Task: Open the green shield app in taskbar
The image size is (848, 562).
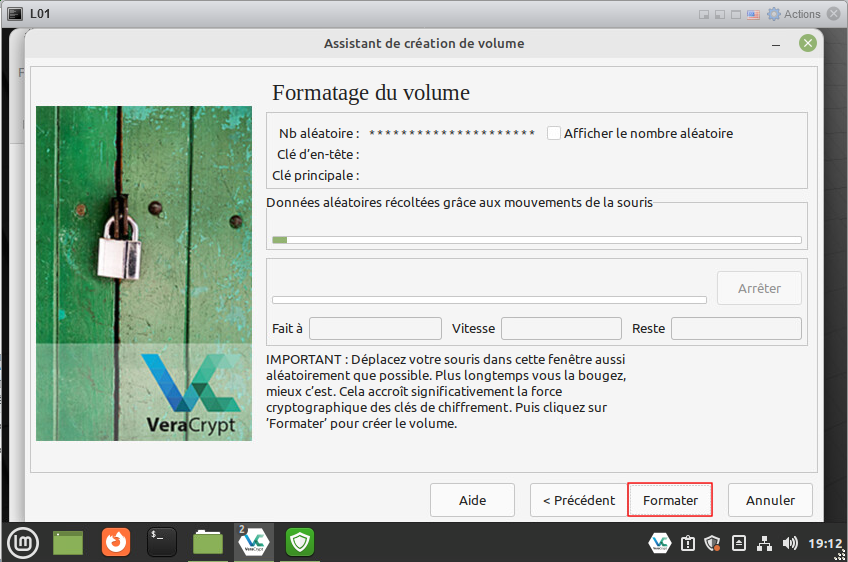Action: [300, 542]
